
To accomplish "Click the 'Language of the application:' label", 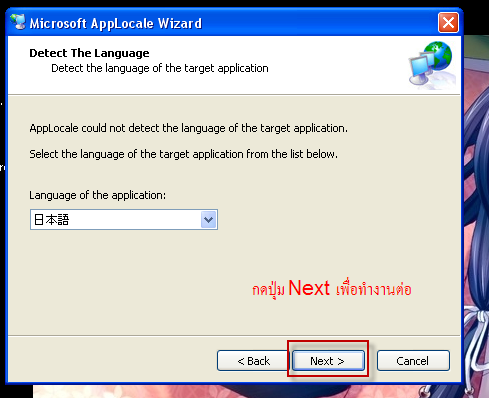I will (97, 195).
